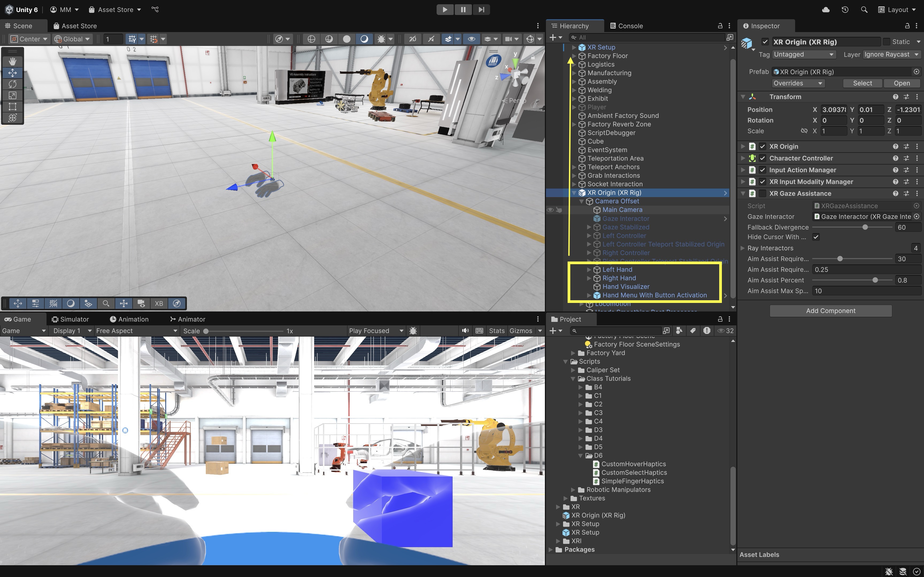Click the Step forward button
Viewport: 924px width, 577px height.
point(481,10)
